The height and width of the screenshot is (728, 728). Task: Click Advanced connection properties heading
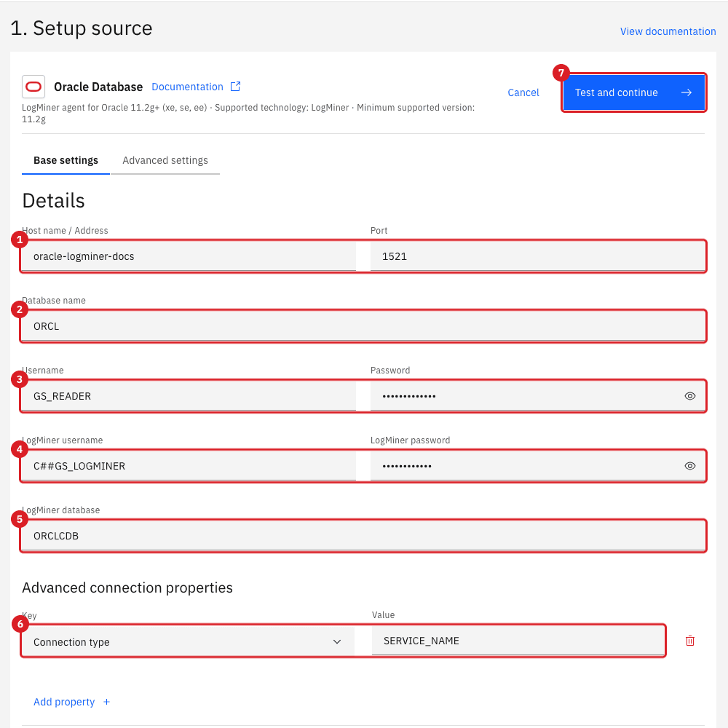[x=127, y=587]
